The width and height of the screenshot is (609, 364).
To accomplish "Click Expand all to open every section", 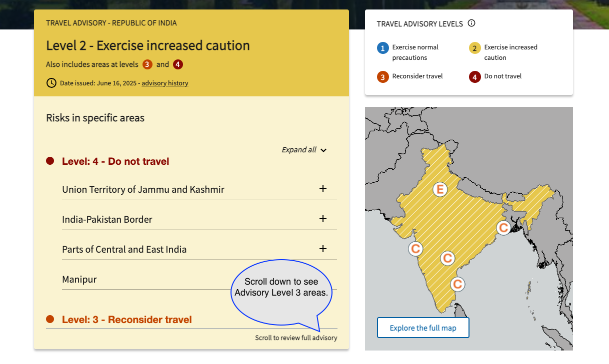I will (x=303, y=150).
